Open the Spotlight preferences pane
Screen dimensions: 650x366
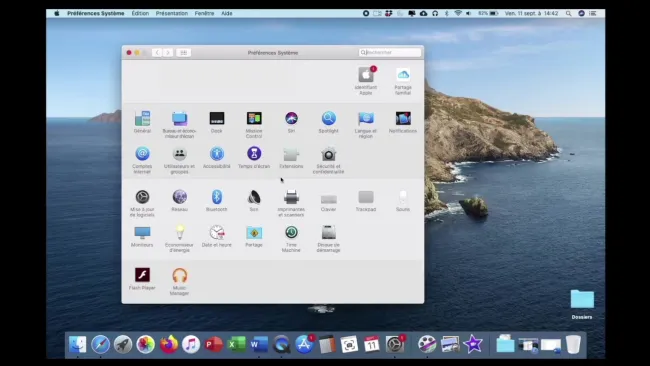tap(329, 119)
